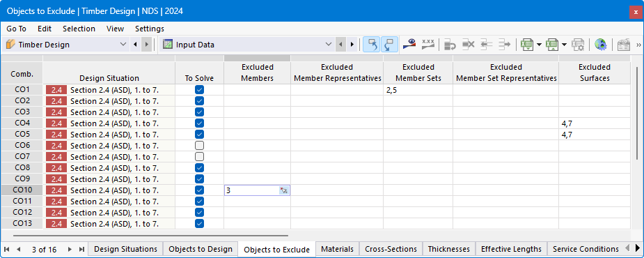Screen dimensions: 644x258
Task: Switch to the Service Conditions tab
Action: (586, 249)
